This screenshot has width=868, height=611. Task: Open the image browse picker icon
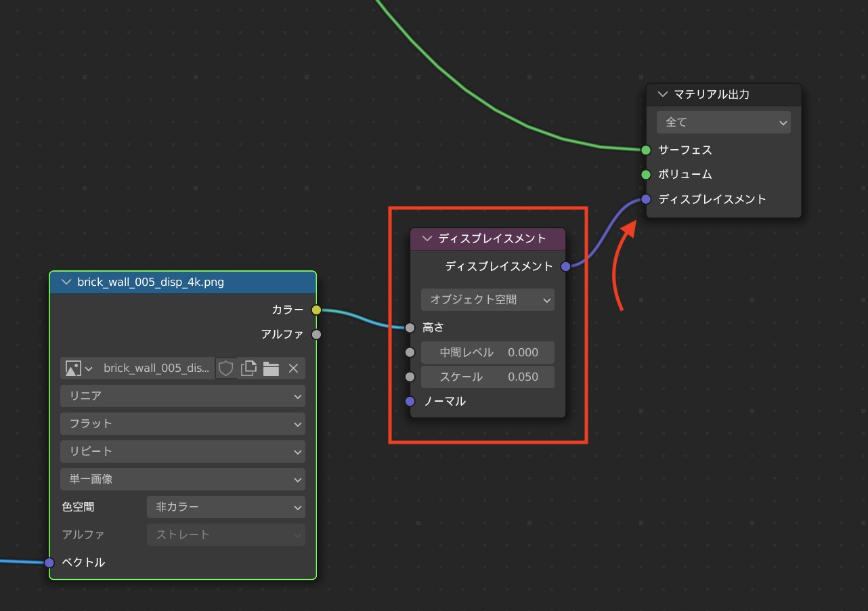click(78, 368)
